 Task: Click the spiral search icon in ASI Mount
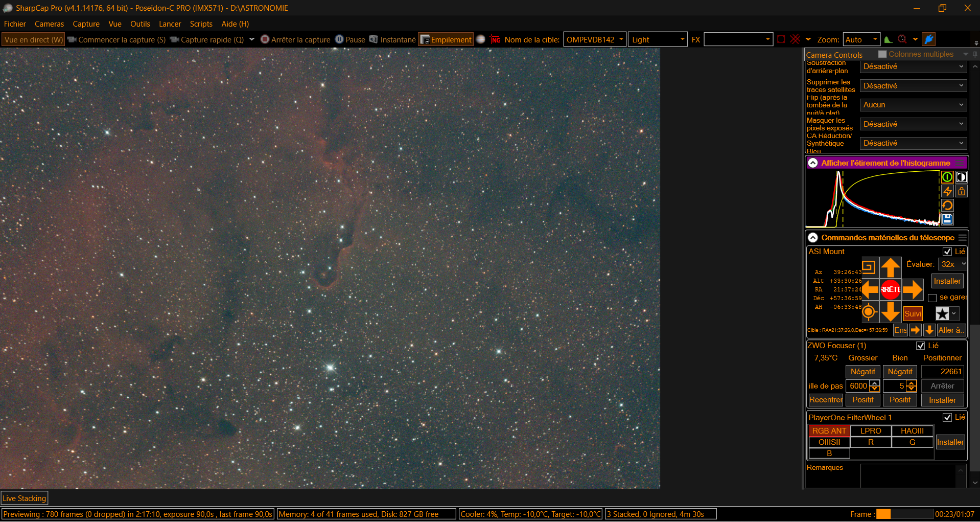click(x=869, y=267)
